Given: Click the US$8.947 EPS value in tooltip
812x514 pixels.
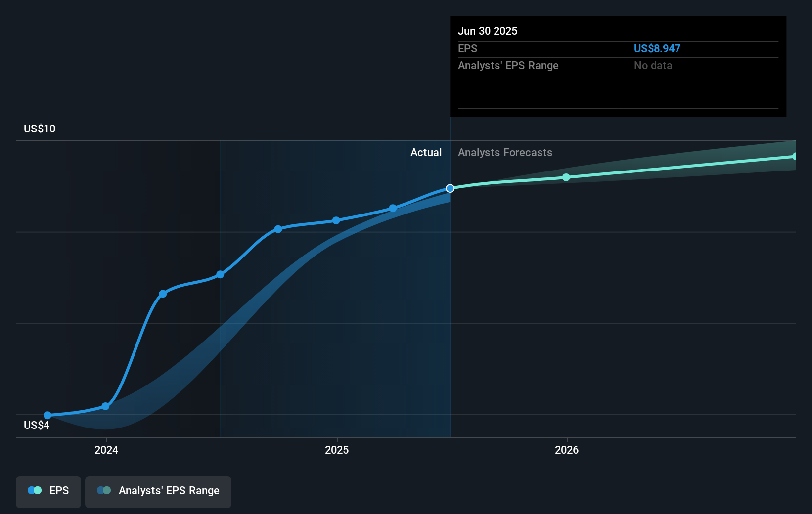Looking at the screenshot, I should pos(657,48).
